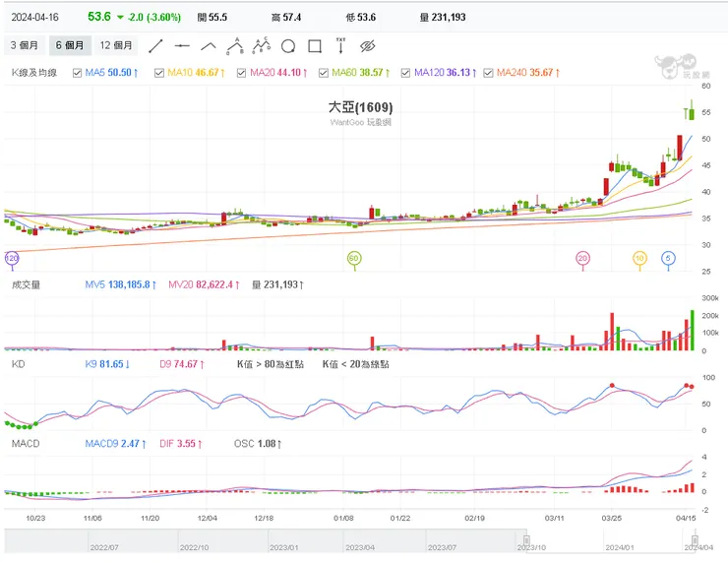Click the right handle of range navigator
The height and width of the screenshot is (562, 728).
click(x=695, y=540)
